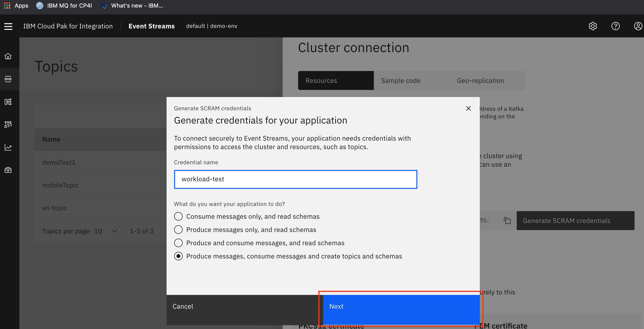Screen dimensions: 644x329
Task: Select Produce and consume messages, read schemas
Action: tap(259, 243)
